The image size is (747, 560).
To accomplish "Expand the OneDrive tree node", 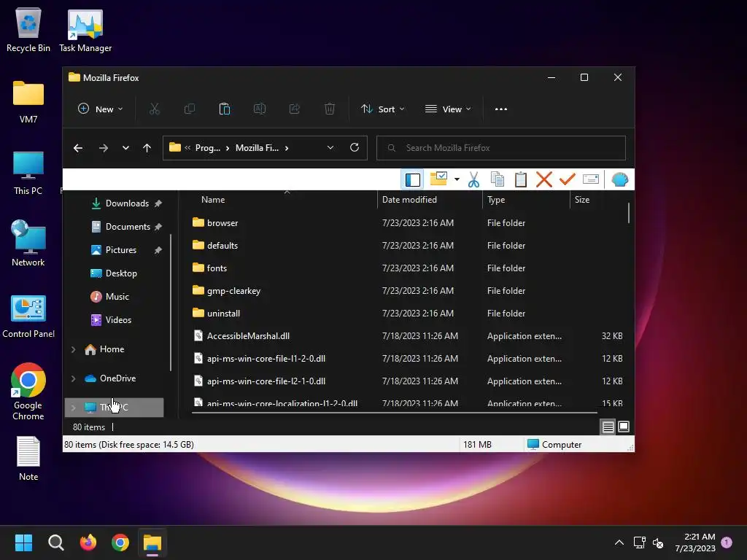I will (x=74, y=378).
